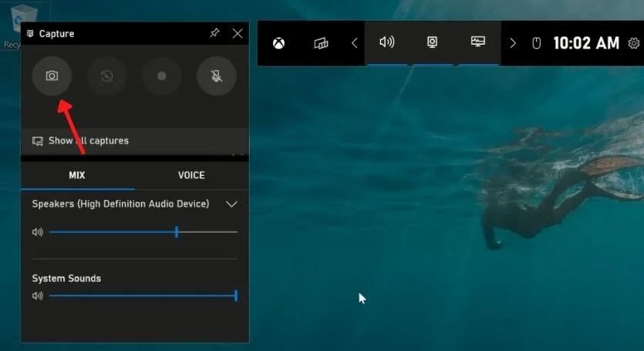Adjust the Speakers volume slider
This screenshot has height=351, width=644.
point(143,232)
